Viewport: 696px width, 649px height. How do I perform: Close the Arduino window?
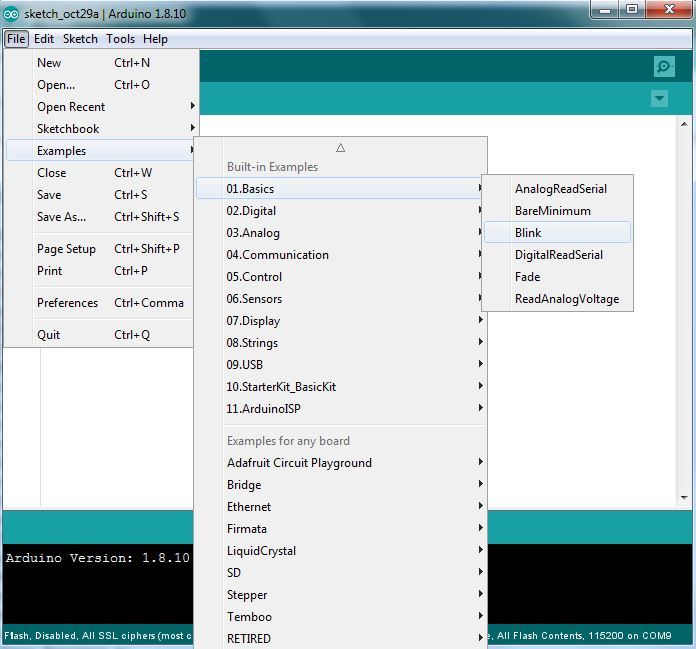point(669,10)
